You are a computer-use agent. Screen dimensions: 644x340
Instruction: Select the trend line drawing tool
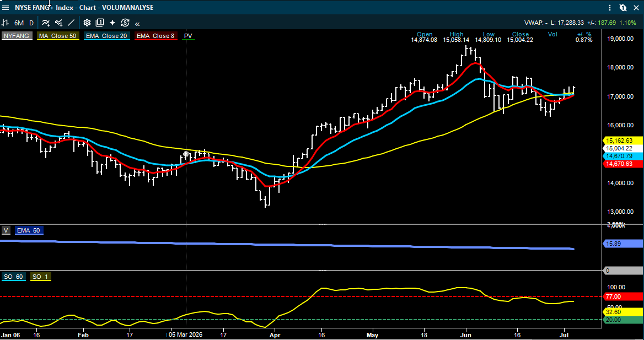coord(71,23)
